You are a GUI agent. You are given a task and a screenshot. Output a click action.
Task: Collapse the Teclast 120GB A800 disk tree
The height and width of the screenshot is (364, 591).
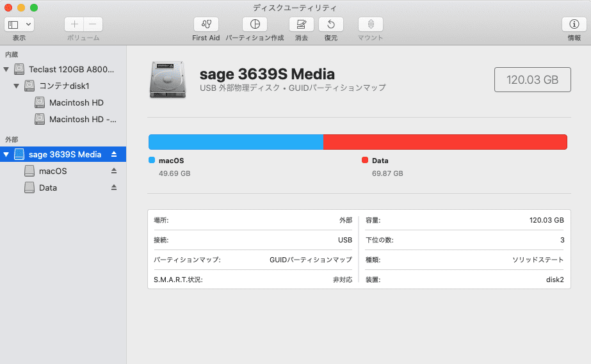point(6,69)
